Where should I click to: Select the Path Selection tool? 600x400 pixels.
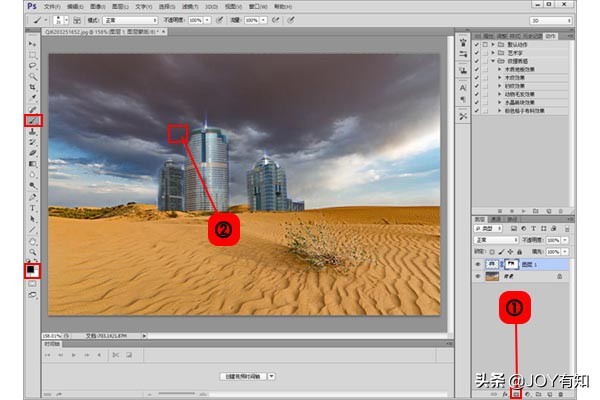[x=33, y=219]
